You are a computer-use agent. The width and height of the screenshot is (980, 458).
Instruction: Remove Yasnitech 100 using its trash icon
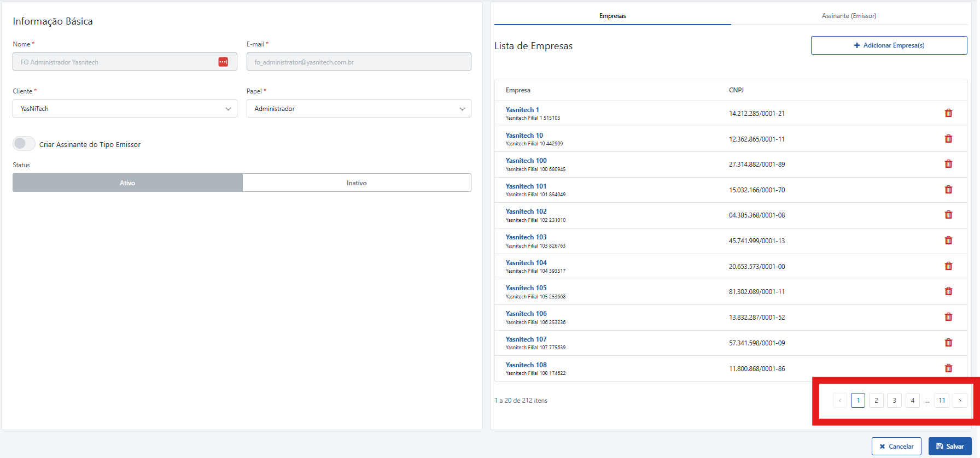pos(948,164)
